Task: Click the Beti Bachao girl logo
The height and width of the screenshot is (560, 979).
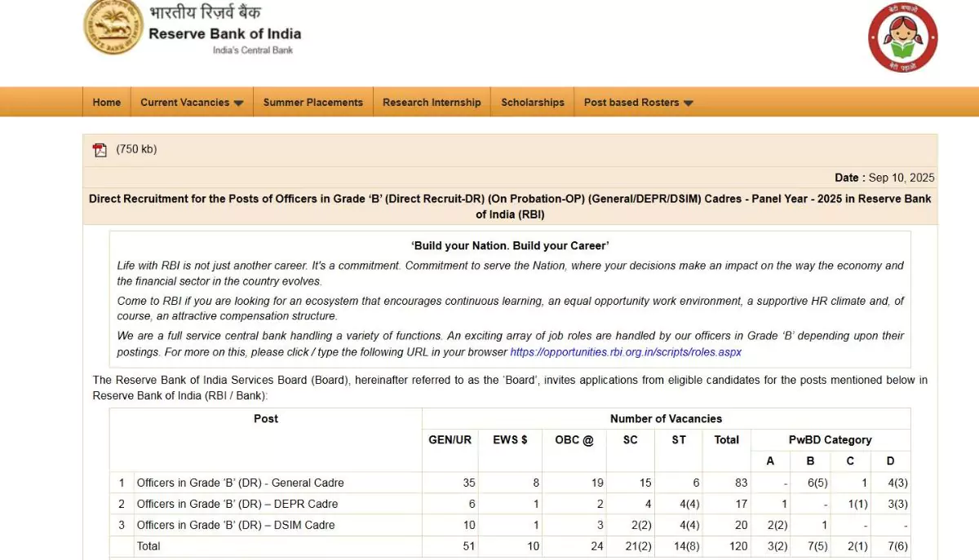Action: [902, 38]
